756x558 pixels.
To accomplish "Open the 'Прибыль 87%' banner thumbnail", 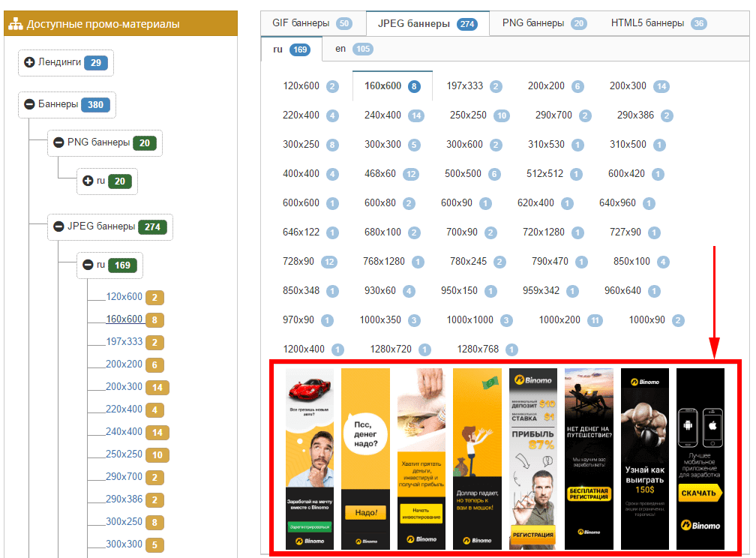I will pyautogui.click(x=533, y=459).
